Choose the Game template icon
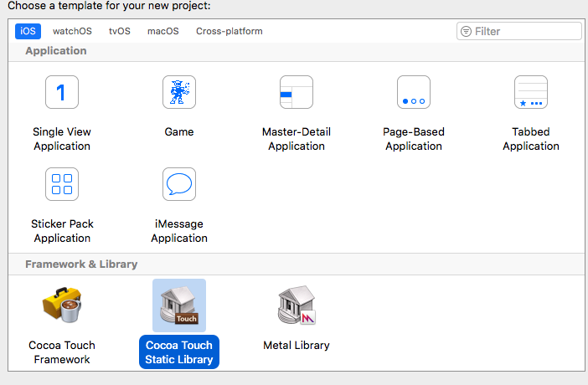Screen dimensions: 588x385 [179, 92]
